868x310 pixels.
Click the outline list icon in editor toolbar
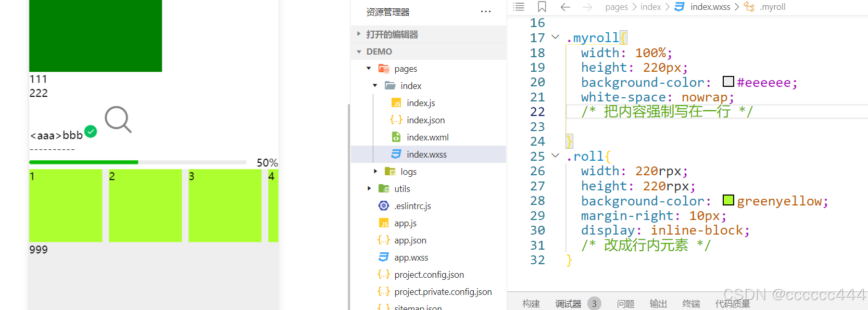519,7
